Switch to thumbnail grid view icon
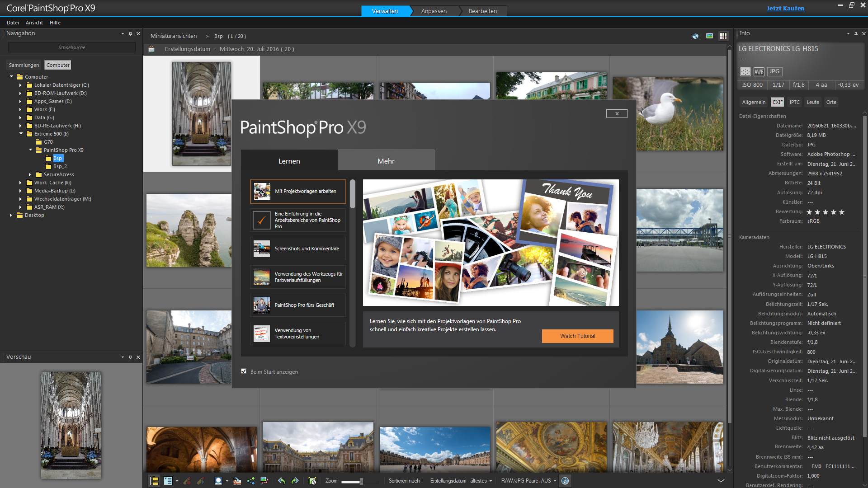This screenshot has height=488, width=868. (x=723, y=36)
